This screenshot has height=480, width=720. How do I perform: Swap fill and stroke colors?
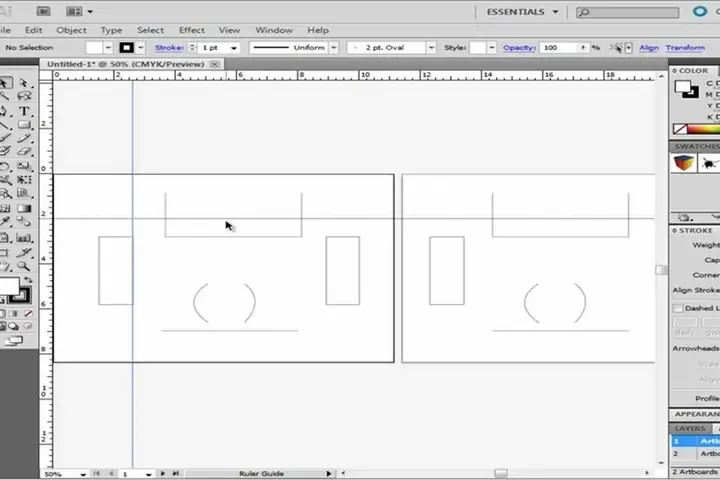pyautogui.click(x=28, y=280)
